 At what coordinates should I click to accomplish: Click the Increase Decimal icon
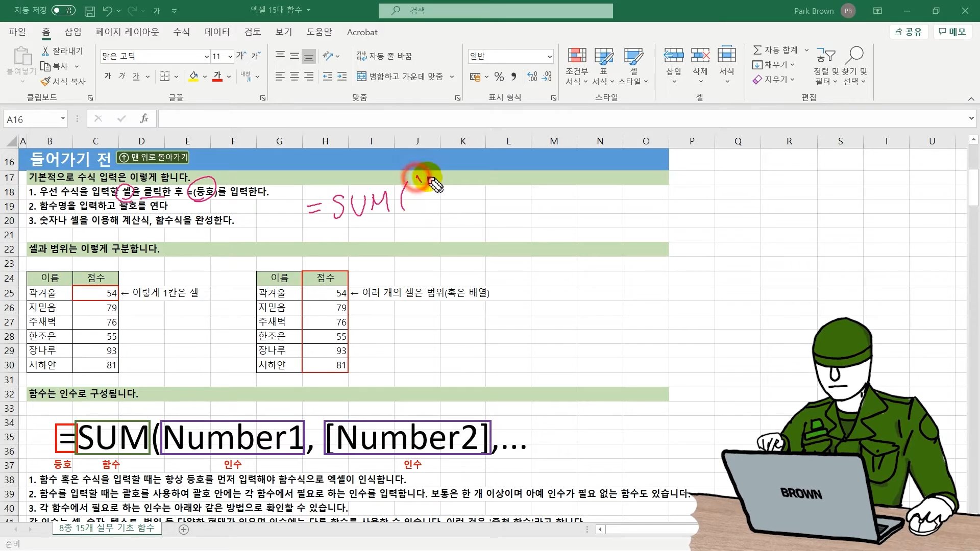point(532,77)
